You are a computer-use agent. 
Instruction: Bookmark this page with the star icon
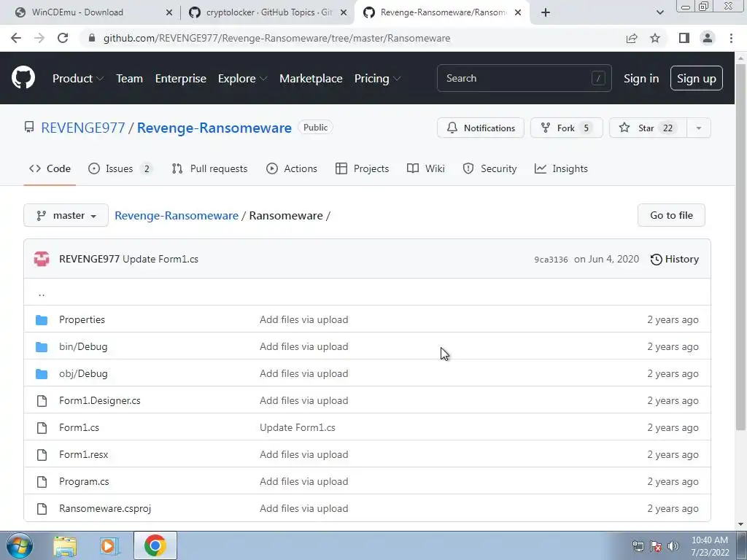tap(655, 38)
